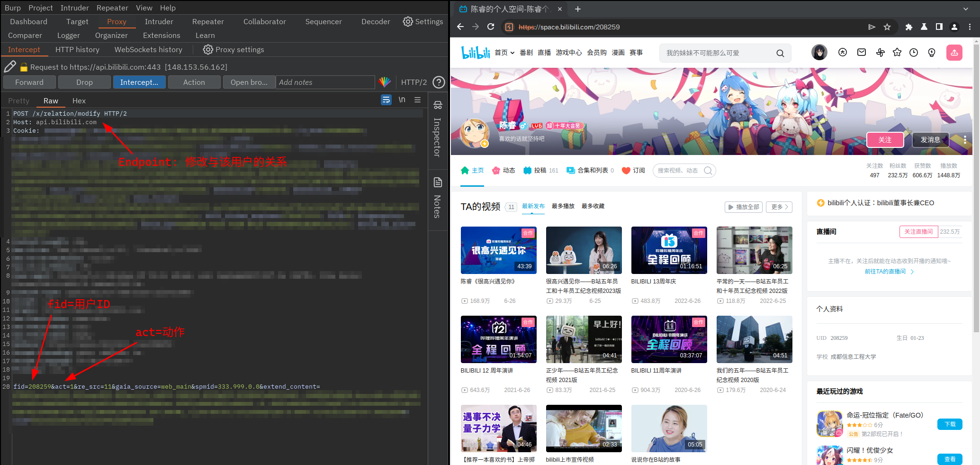
Task: Bookmark this page with the star icon
Action: [x=887, y=27]
